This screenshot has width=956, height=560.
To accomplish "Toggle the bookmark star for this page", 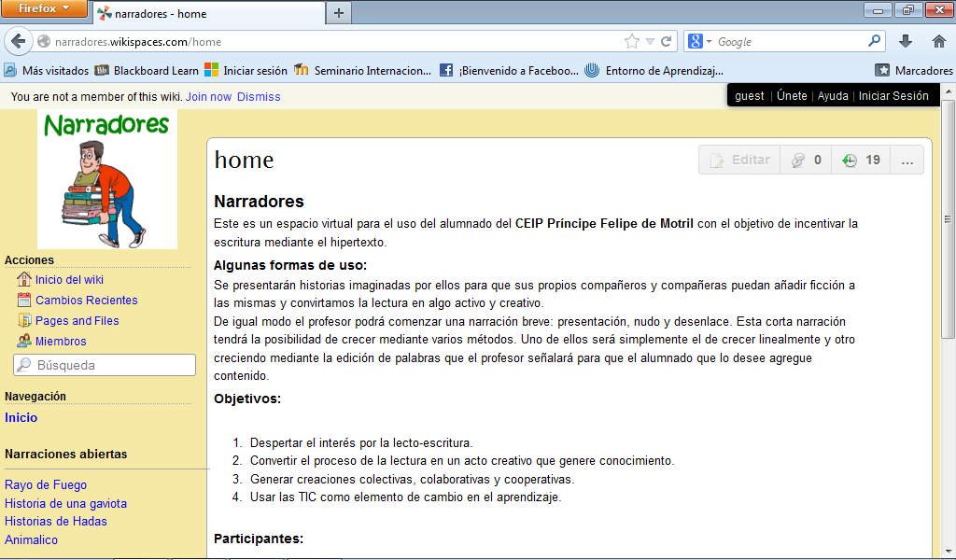I will coord(631,41).
